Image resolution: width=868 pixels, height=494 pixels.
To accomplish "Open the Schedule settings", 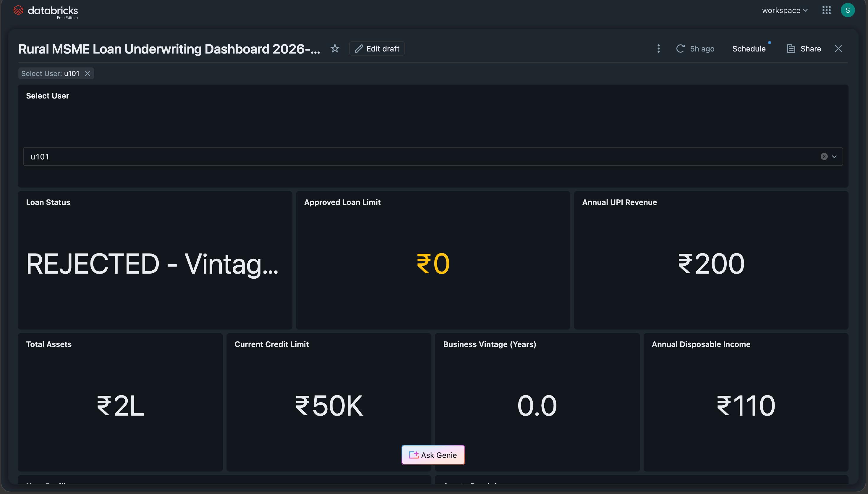I will point(749,49).
